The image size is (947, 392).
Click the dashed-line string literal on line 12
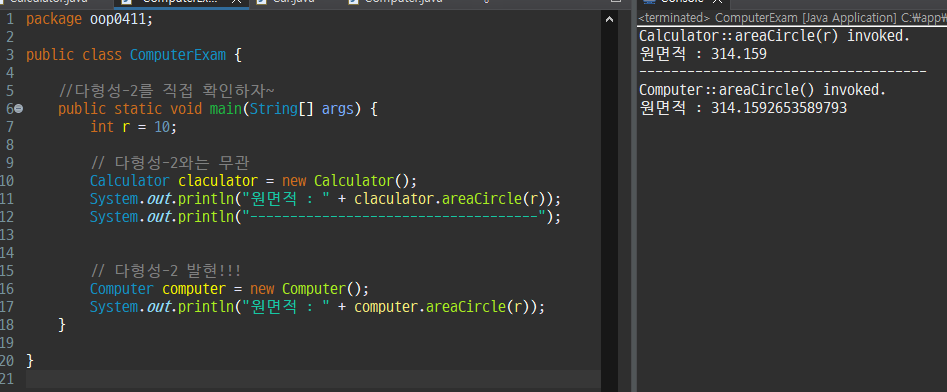(394, 217)
